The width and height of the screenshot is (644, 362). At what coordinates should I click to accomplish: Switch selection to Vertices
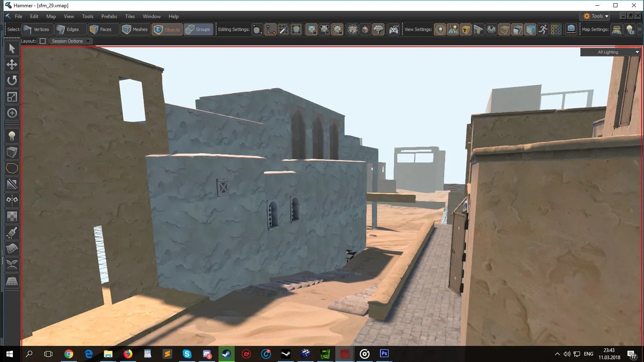[37, 29]
